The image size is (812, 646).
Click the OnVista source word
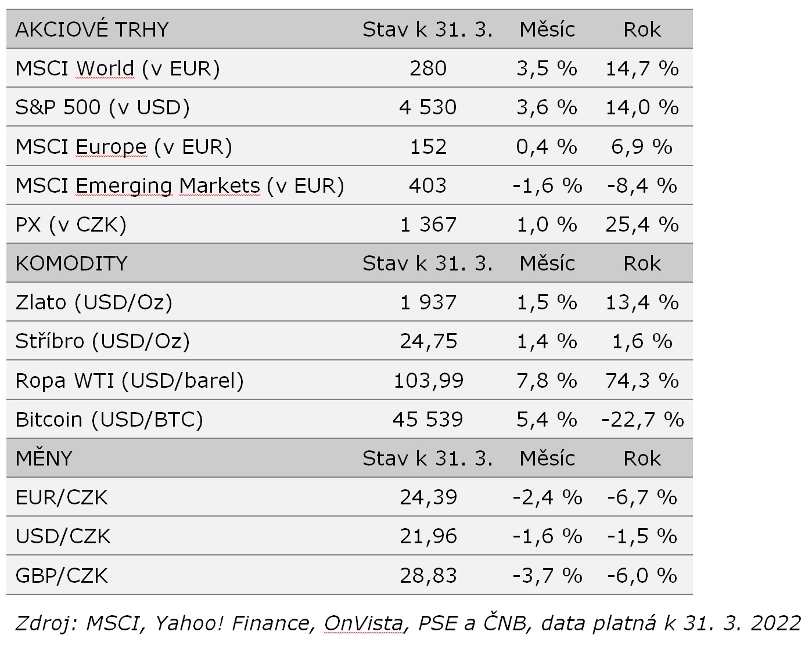coord(363,623)
